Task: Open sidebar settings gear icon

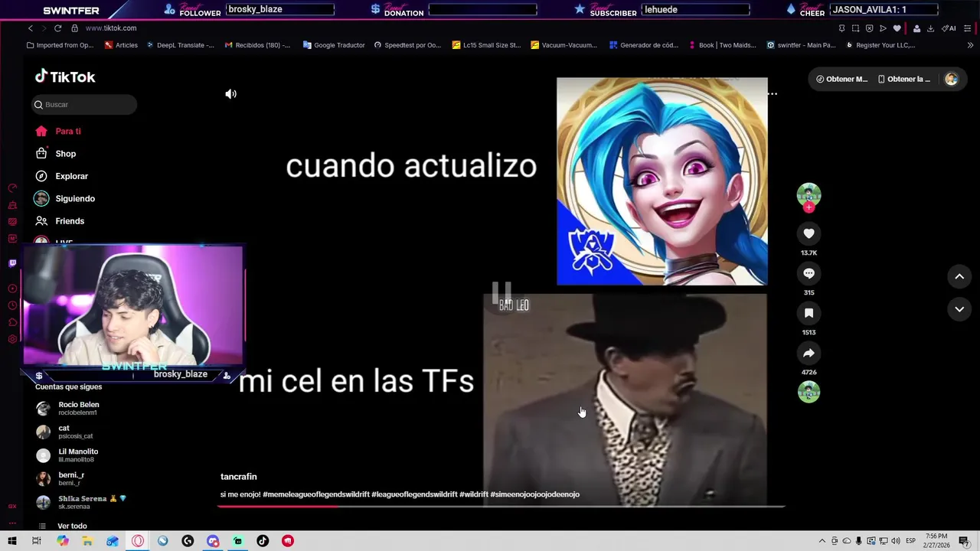Action: tap(12, 339)
